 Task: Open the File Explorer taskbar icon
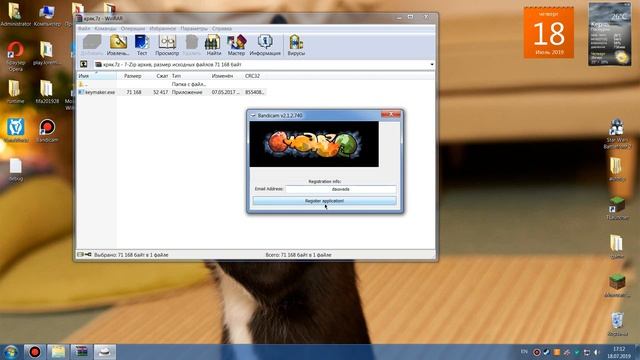coord(58,352)
